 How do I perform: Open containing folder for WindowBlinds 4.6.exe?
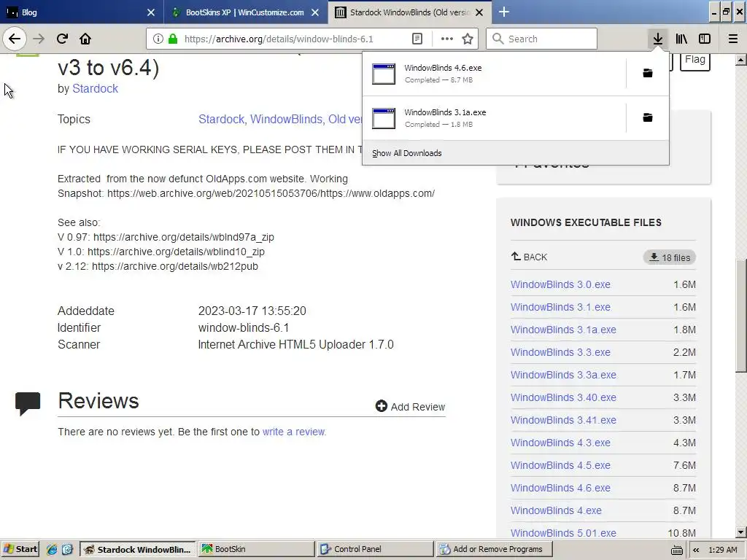coord(648,74)
